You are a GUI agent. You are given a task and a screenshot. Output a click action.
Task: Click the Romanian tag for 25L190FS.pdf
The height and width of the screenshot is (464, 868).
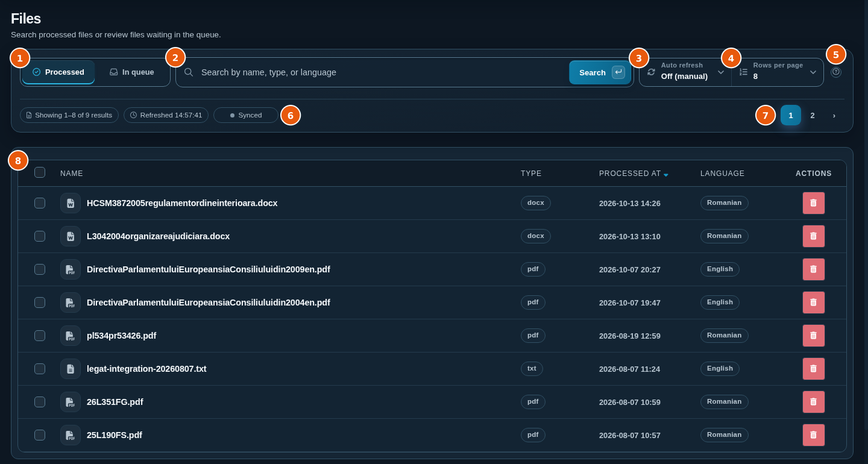point(725,435)
